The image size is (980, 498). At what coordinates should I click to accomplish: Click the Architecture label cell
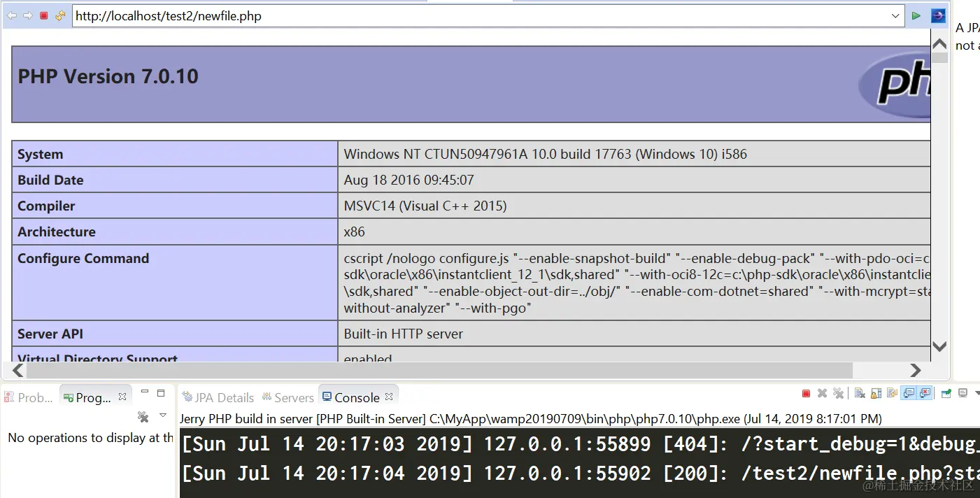[x=175, y=232]
